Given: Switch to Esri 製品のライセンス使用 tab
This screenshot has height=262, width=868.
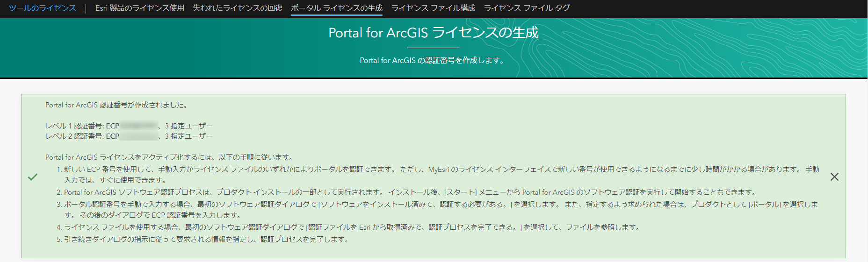Looking at the screenshot, I should click(x=139, y=8).
